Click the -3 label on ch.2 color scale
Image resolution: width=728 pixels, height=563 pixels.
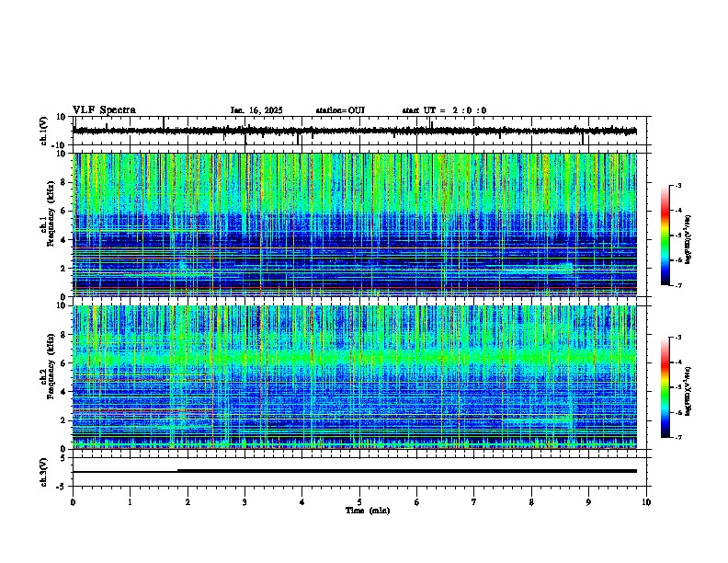[x=677, y=338]
